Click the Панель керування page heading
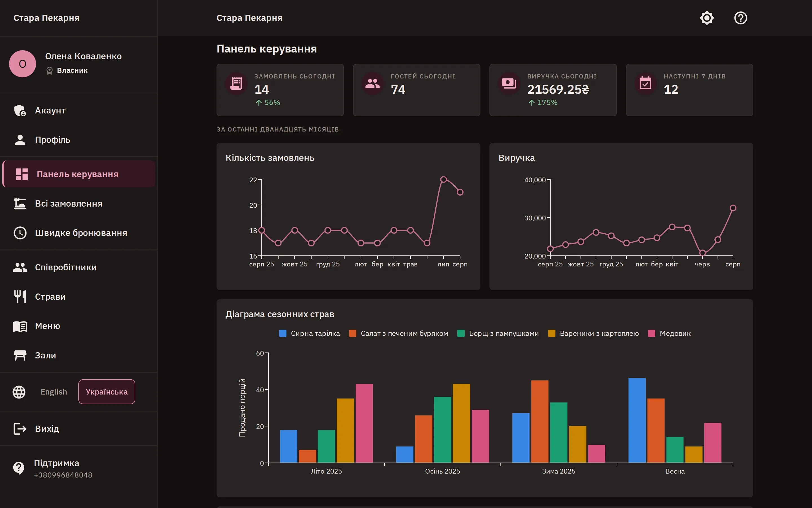 pos(267,49)
